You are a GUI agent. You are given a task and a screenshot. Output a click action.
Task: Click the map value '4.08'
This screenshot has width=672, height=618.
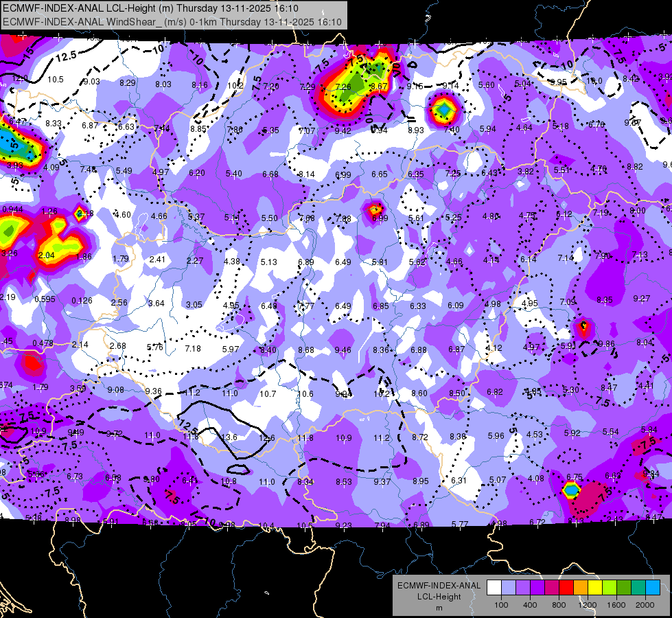click(x=535, y=478)
